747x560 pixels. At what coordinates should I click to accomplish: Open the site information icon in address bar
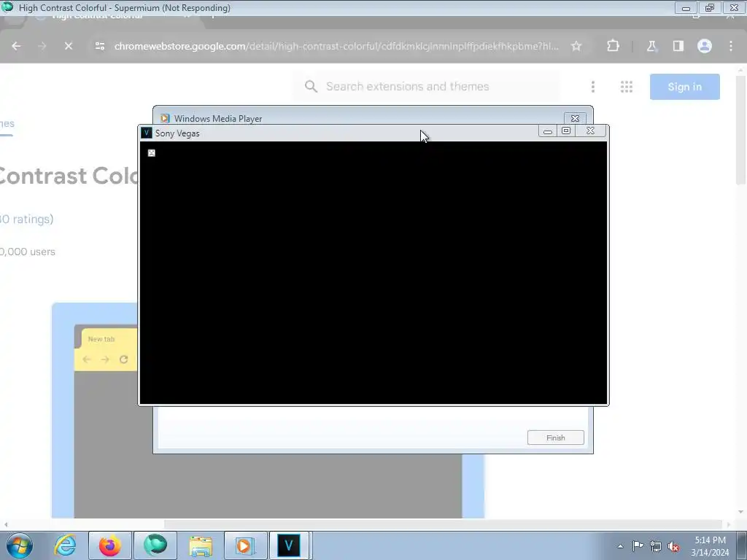point(99,46)
